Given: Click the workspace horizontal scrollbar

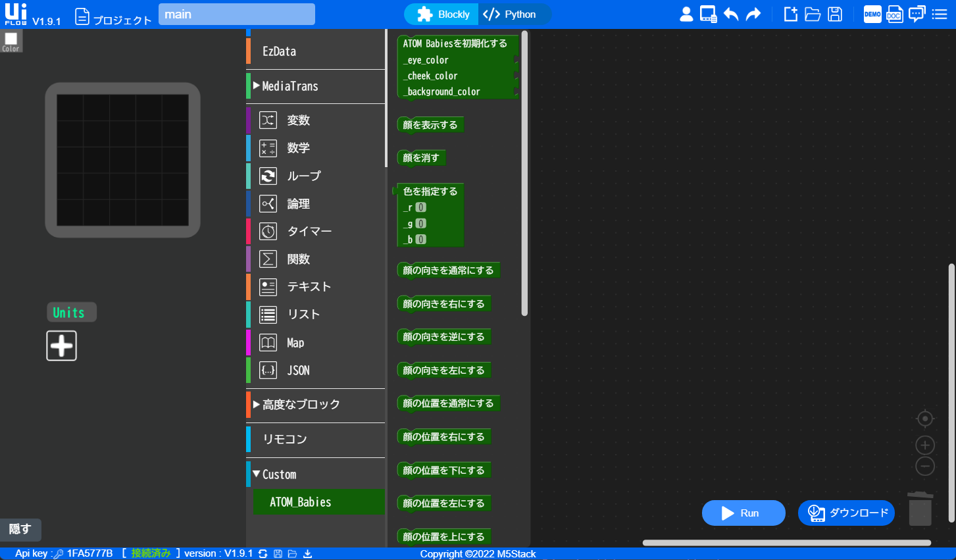Looking at the screenshot, I should coord(787,543).
